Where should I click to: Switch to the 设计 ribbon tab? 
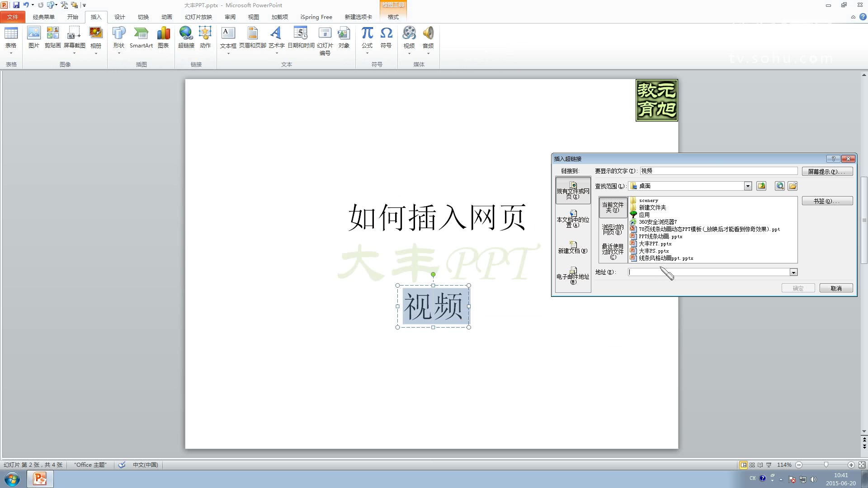119,17
